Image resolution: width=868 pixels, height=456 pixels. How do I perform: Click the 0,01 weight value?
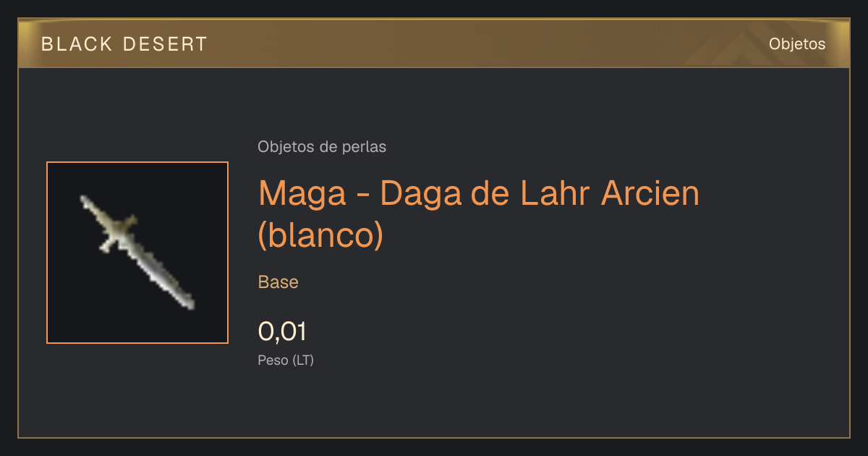[282, 332]
